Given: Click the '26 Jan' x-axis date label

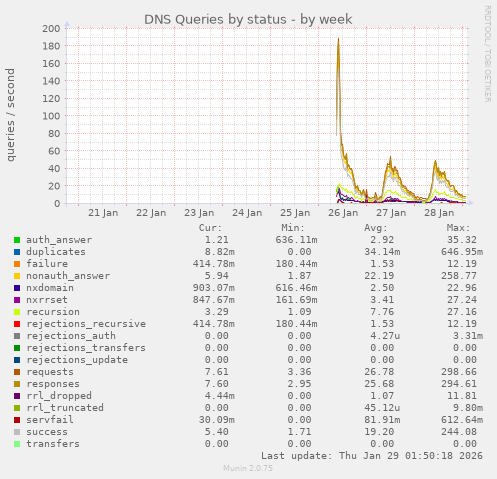Looking at the screenshot, I should click(343, 213).
